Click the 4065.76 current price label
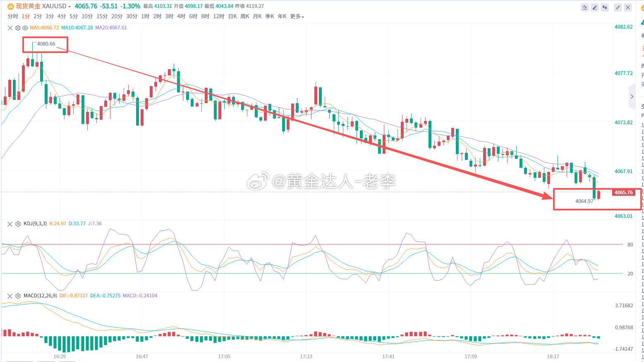 623,193
